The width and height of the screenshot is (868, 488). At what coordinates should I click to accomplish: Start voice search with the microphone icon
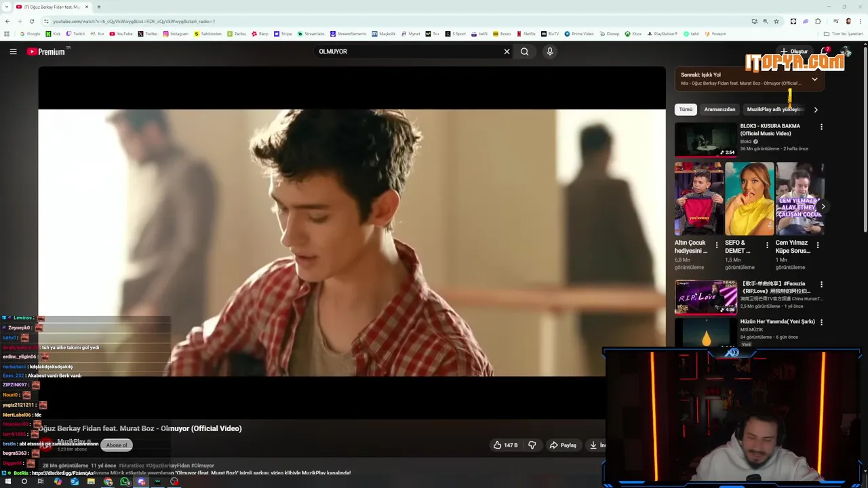pyautogui.click(x=550, y=52)
